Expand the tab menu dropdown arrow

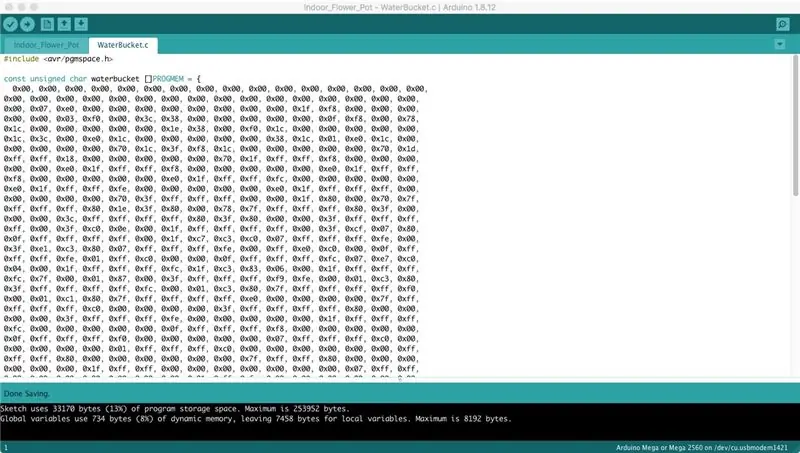tap(780, 44)
